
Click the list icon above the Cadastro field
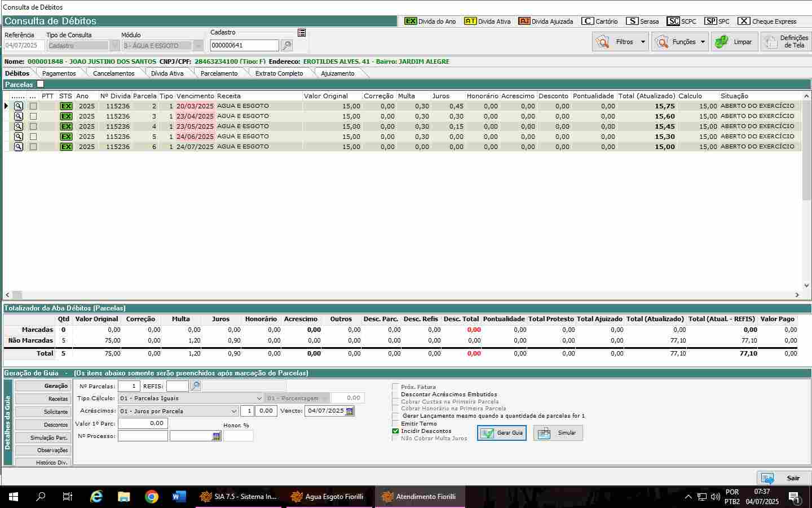coord(302,33)
